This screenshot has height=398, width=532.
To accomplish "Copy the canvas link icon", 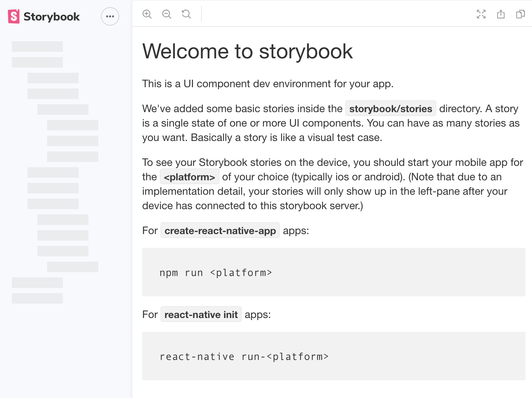I will (x=521, y=14).
